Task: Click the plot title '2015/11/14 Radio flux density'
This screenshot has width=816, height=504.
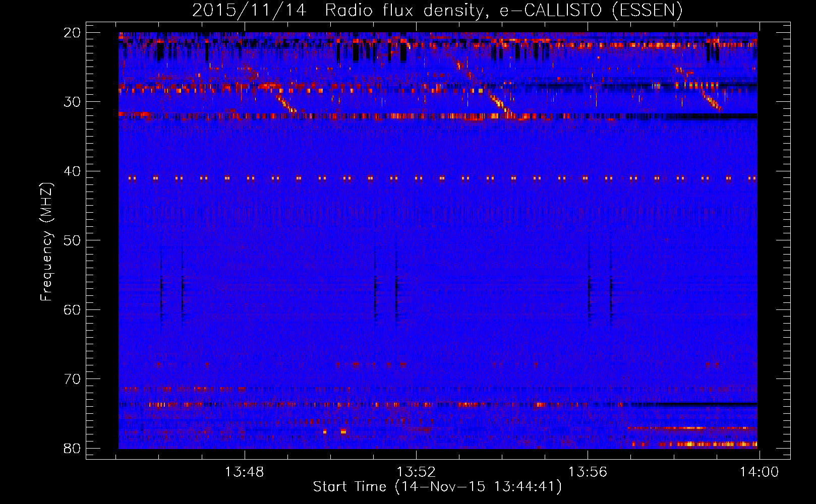Action: point(437,10)
